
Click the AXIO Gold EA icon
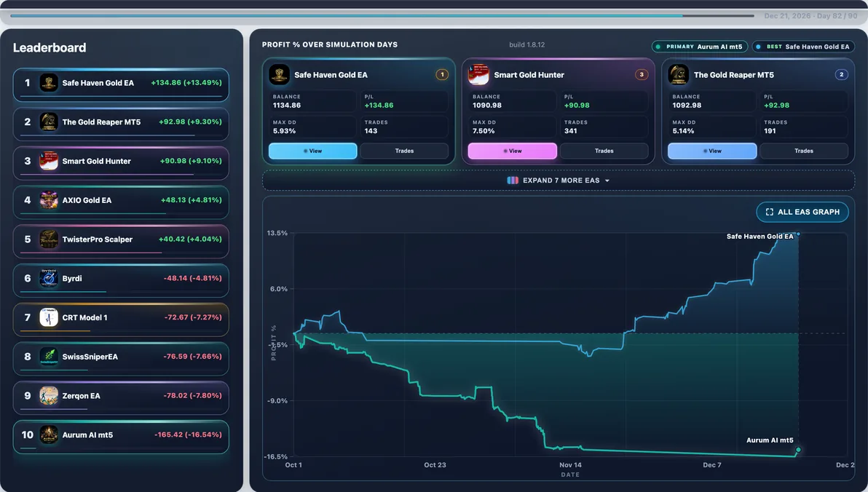(x=49, y=200)
